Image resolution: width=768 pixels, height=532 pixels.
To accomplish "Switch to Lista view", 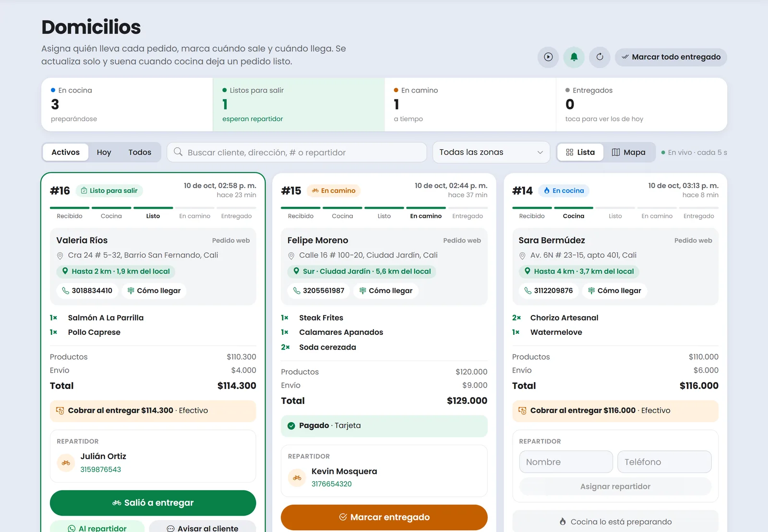I will [x=580, y=153].
